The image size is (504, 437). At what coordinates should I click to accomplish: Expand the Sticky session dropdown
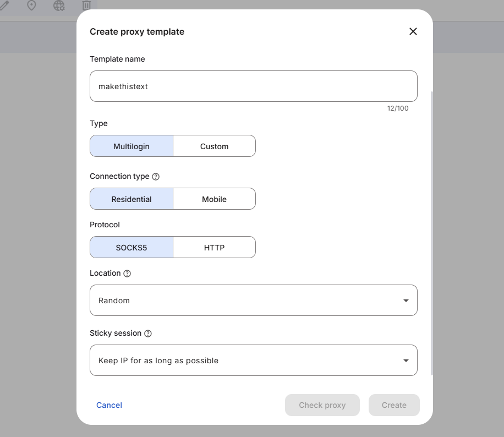[253, 360]
